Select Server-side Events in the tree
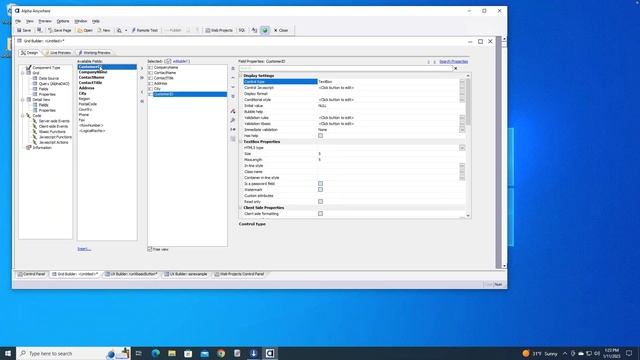 [54, 121]
